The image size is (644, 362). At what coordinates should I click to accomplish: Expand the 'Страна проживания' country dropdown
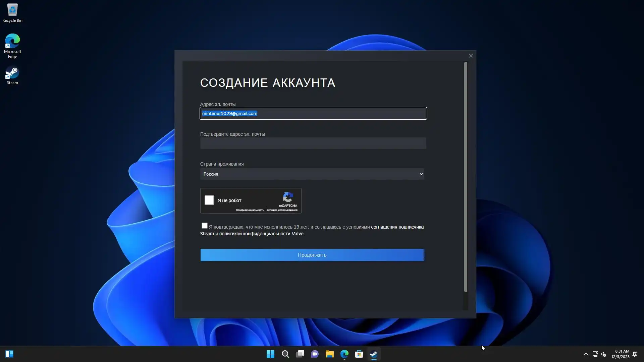[312, 174]
